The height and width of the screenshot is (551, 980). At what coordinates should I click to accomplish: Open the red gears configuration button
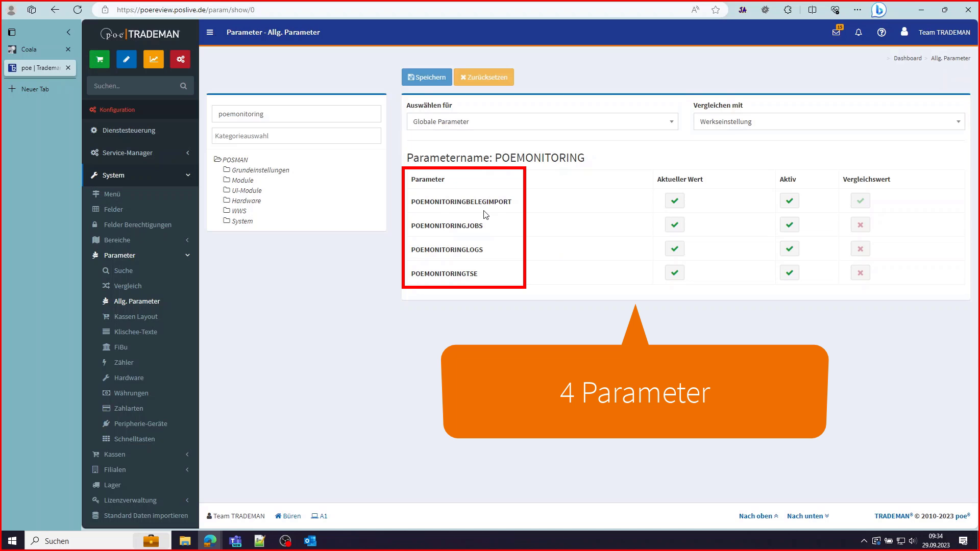[180, 59]
